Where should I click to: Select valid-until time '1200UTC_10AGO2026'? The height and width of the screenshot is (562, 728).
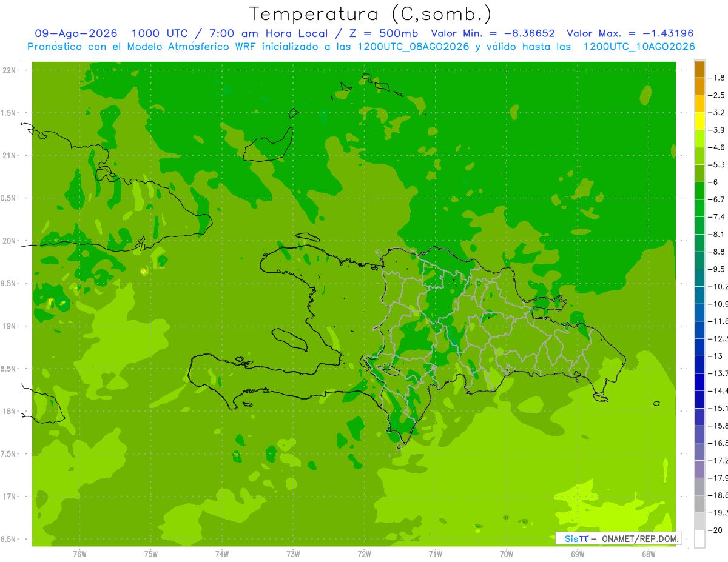[639, 47]
